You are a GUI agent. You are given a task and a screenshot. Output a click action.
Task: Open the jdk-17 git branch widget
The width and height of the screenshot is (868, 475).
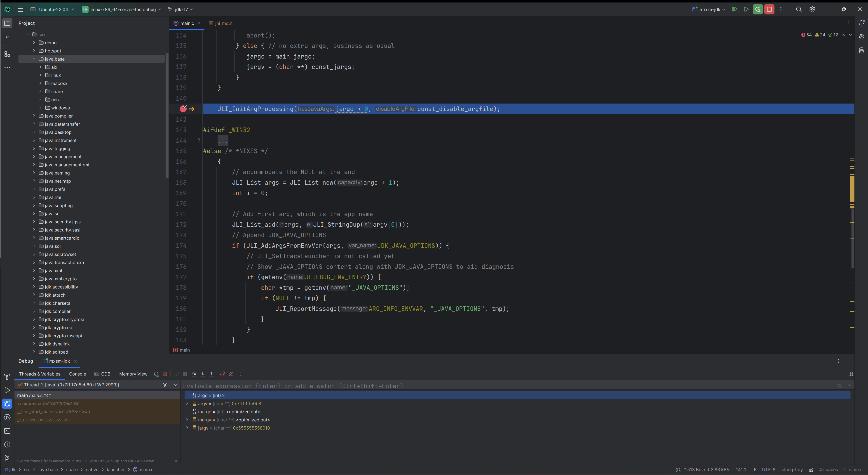coord(181,9)
